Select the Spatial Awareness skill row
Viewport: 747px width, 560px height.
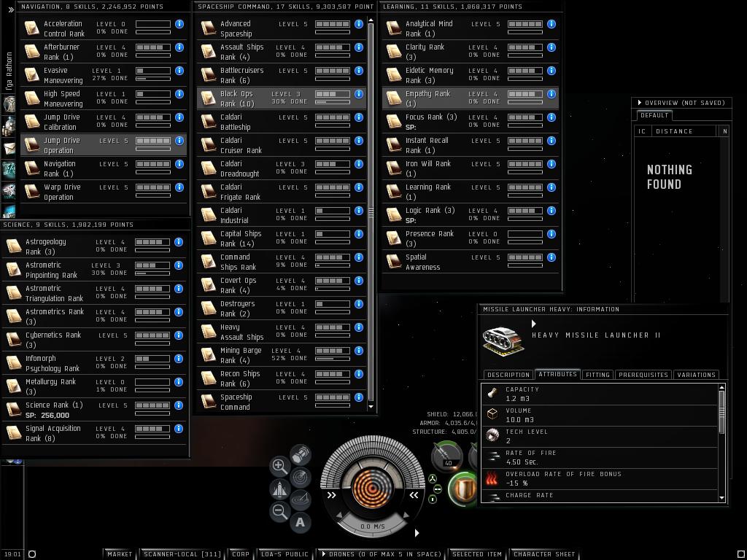point(471,262)
